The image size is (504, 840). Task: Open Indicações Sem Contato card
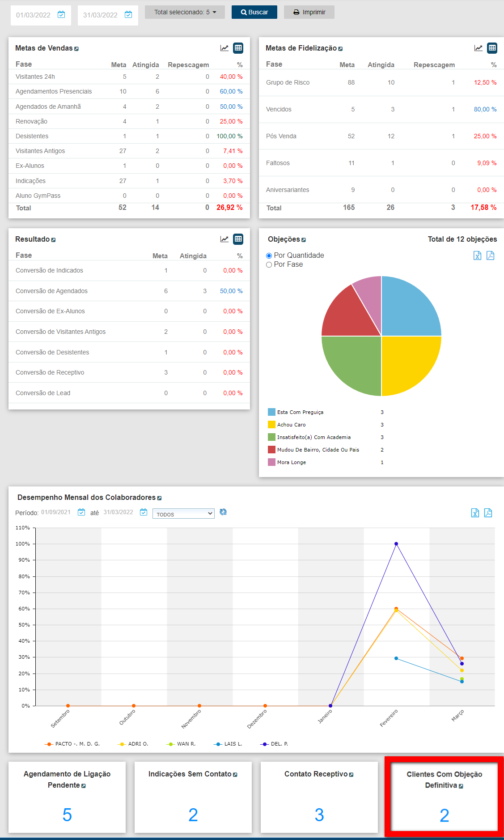point(193,797)
